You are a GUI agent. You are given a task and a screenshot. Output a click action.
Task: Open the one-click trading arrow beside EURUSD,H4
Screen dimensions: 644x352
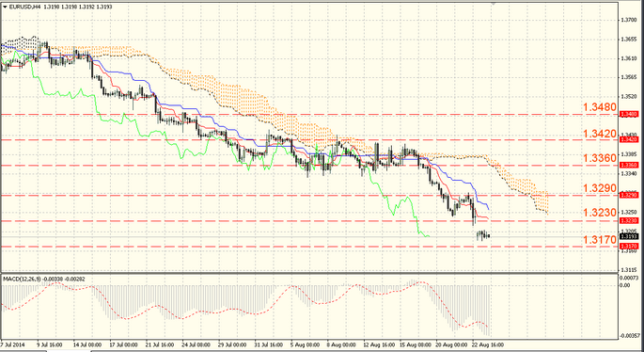coord(5,7)
